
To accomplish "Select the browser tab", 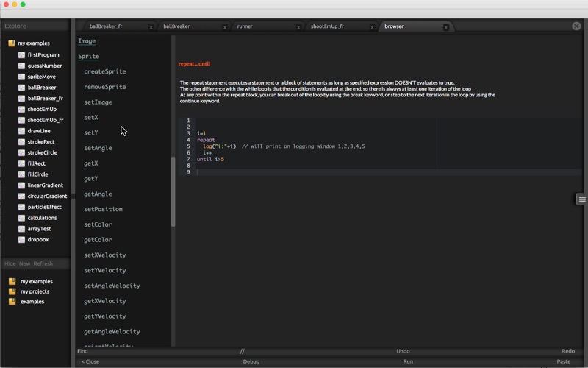I will (394, 26).
